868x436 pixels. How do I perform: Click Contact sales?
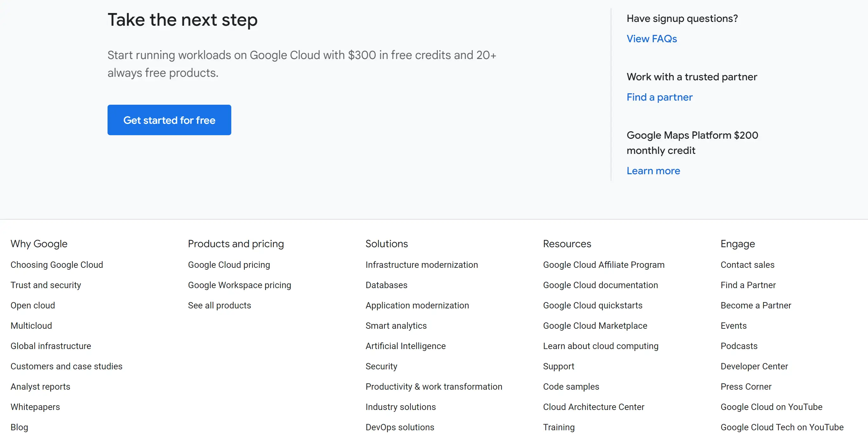pos(747,265)
